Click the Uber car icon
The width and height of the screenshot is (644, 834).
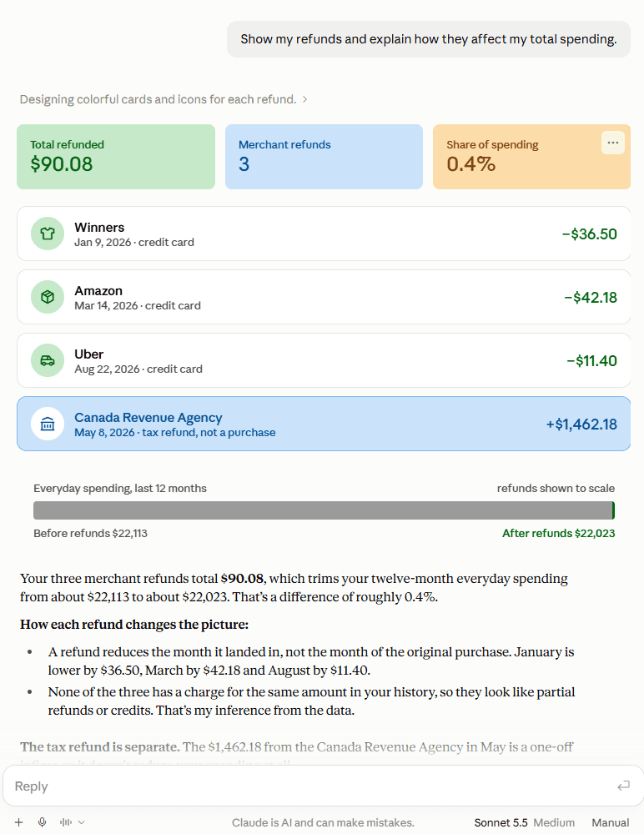48,360
